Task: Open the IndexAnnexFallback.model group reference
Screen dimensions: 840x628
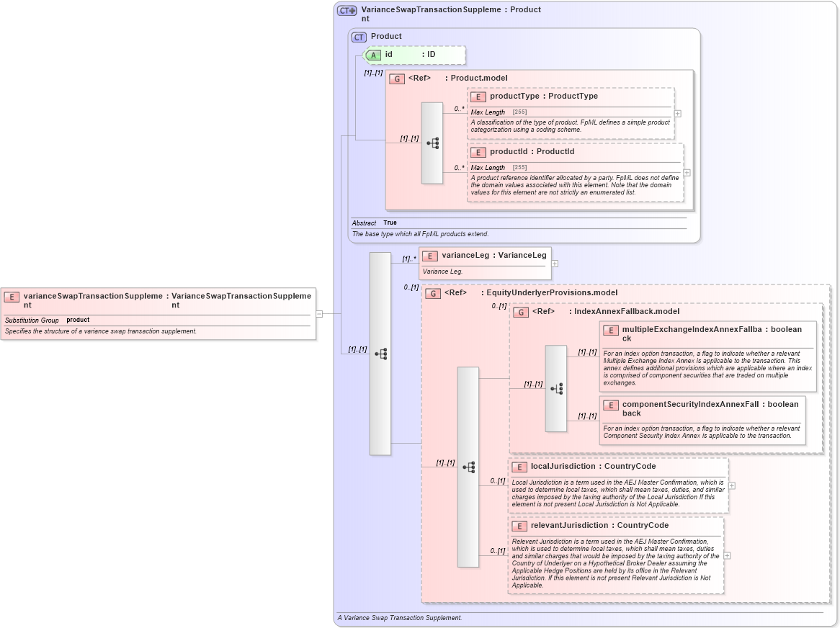Action: tap(627, 311)
